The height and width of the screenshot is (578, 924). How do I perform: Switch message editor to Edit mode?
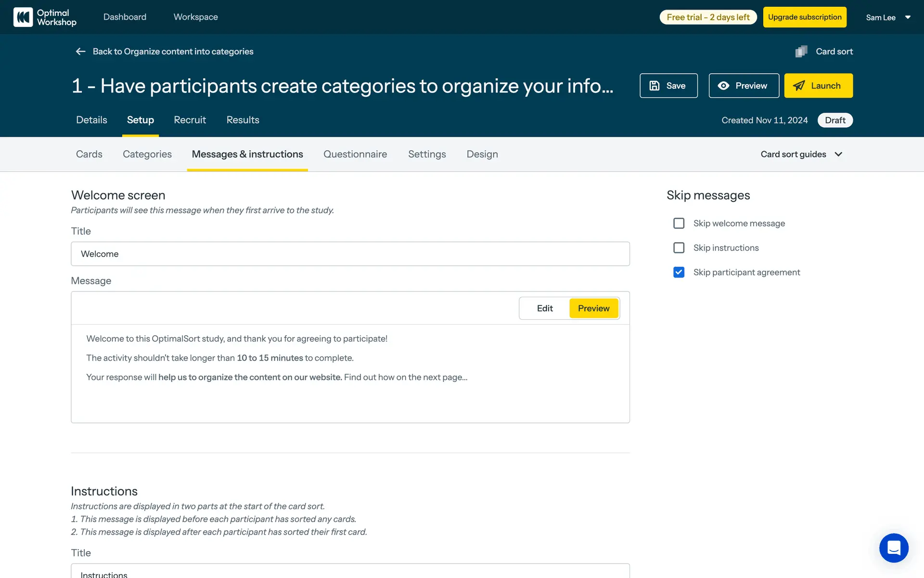(545, 308)
